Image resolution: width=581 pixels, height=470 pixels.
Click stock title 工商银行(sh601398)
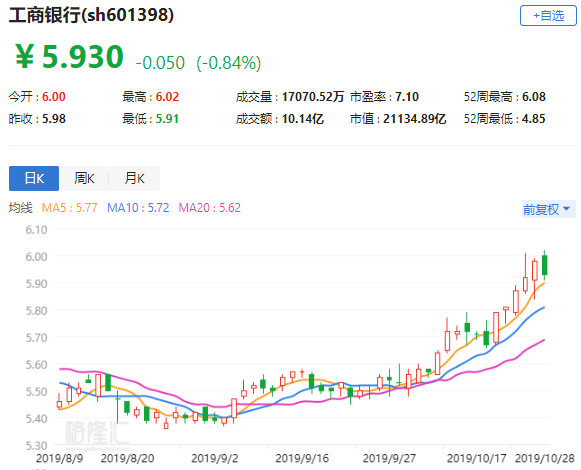tap(91, 15)
